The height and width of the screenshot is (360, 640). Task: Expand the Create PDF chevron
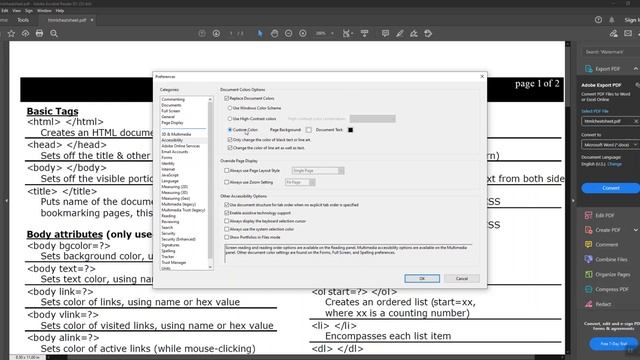[x=636, y=230]
